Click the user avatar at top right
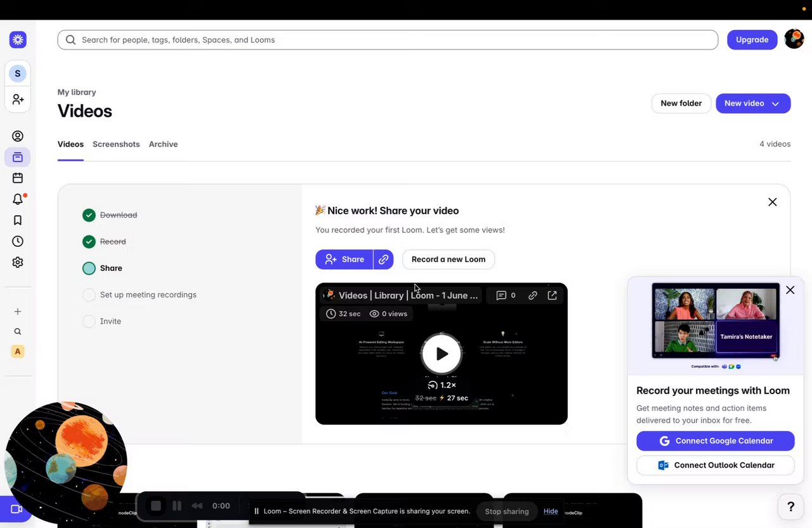 794,39
